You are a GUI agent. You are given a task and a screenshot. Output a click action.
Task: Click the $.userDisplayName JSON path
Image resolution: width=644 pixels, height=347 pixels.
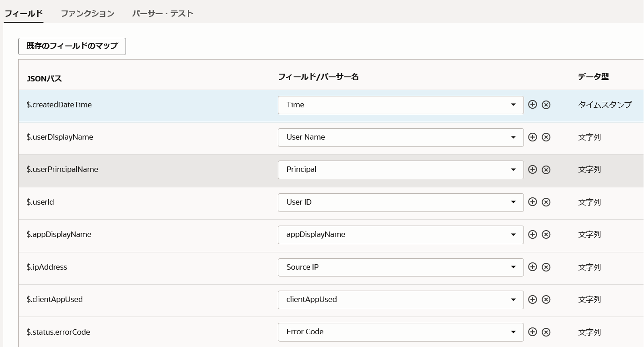pos(60,137)
